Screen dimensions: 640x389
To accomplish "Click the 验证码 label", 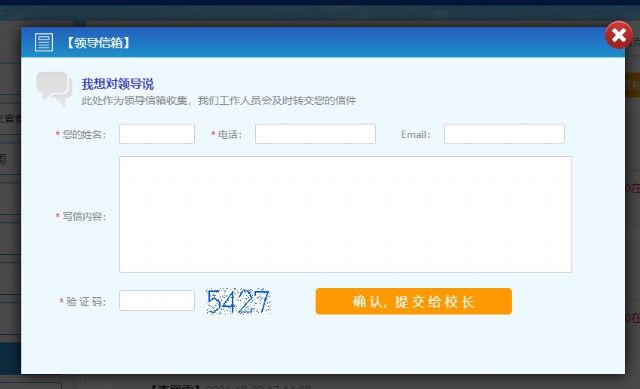I will (86, 302).
